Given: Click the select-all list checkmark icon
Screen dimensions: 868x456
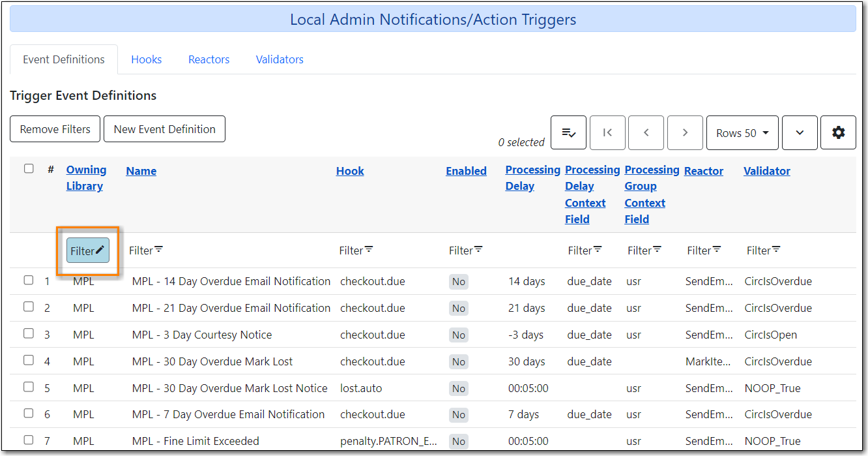Looking at the screenshot, I should [x=568, y=132].
